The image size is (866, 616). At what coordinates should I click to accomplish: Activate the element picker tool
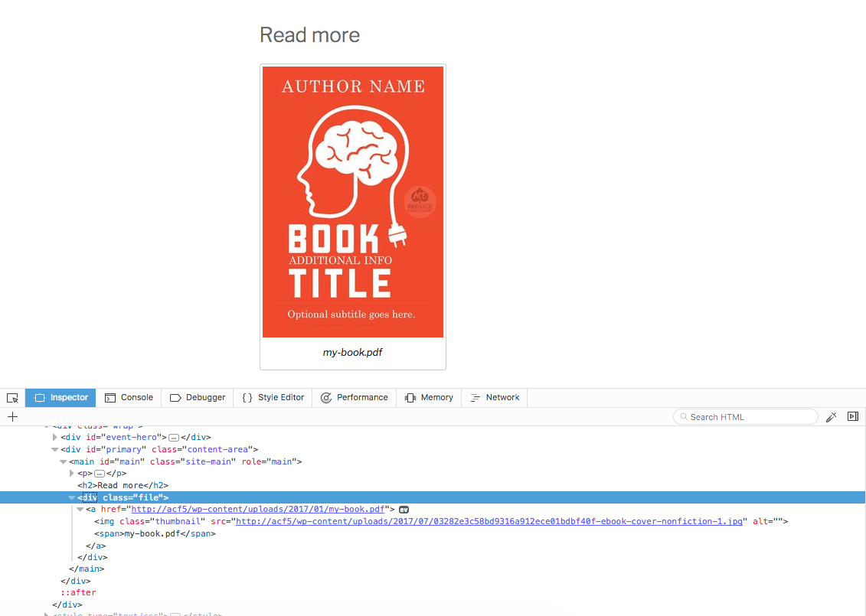(12, 398)
